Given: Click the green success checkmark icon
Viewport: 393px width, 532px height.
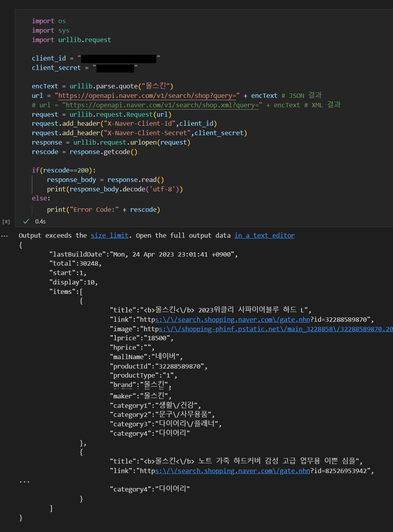Looking at the screenshot, I should click(26, 221).
